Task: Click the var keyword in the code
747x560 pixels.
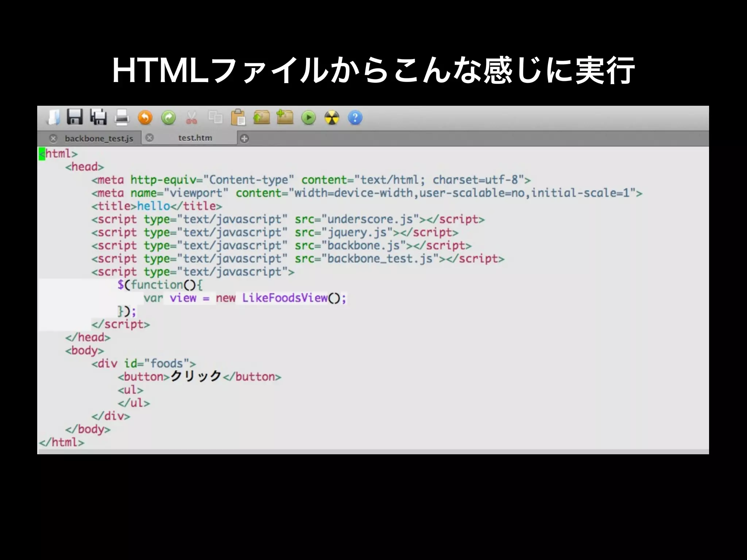Action: tap(153, 298)
